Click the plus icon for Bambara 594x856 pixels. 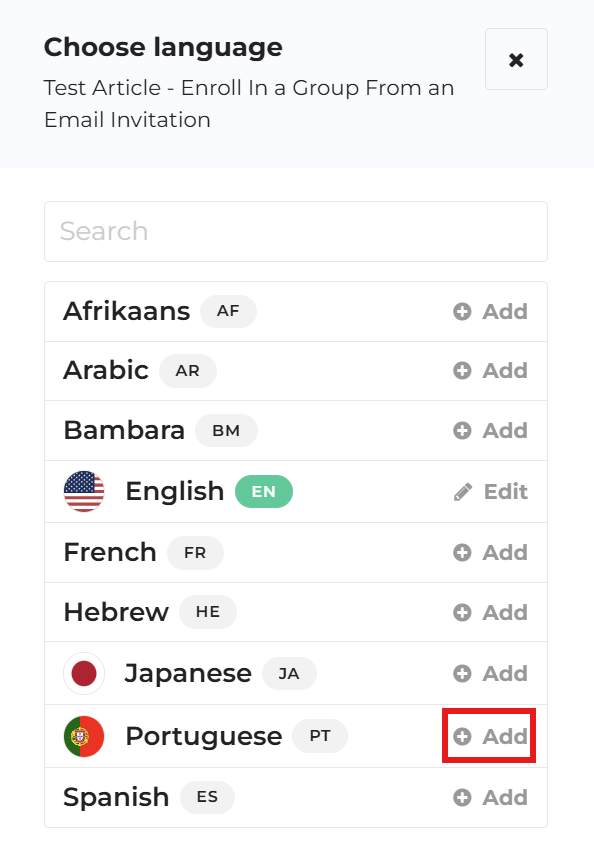coord(462,431)
